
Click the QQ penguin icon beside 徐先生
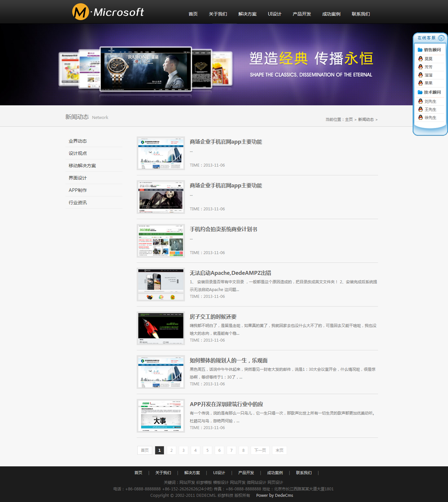[420, 118]
